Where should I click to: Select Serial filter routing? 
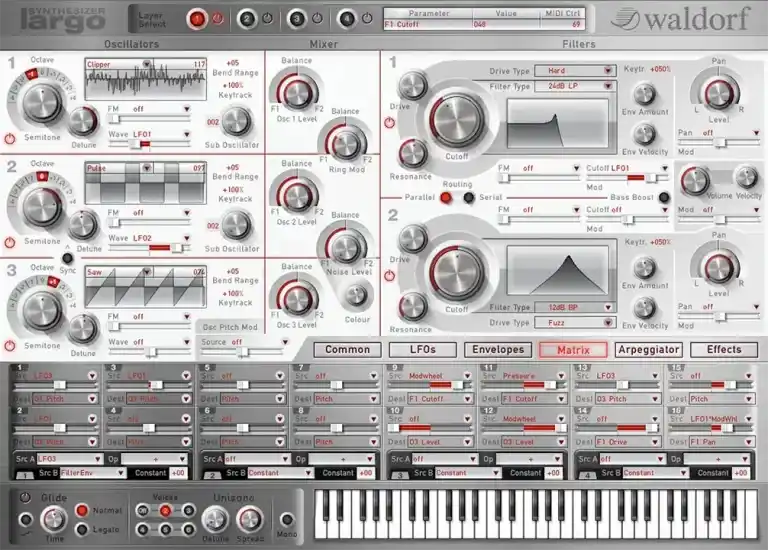[x=469, y=197]
